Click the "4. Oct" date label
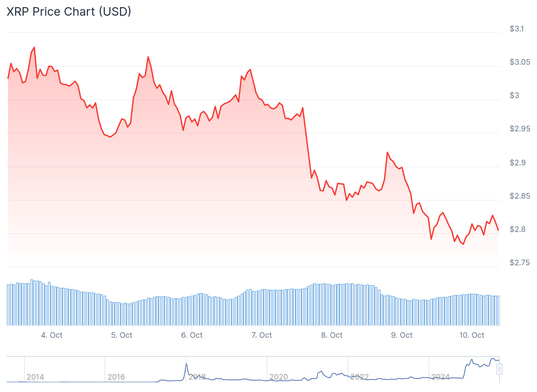This screenshot has width=537, height=392. (x=52, y=335)
